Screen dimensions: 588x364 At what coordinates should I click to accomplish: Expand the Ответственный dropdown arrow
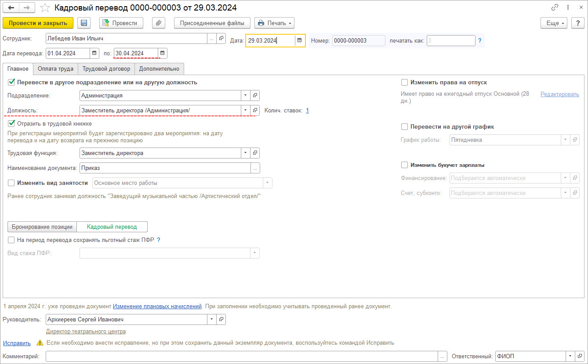pos(570,356)
